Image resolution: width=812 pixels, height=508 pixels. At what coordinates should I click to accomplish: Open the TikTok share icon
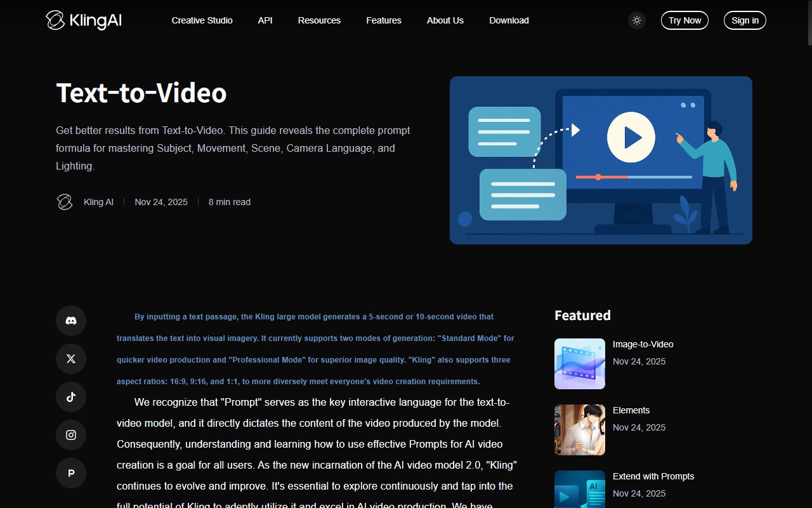pyautogui.click(x=71, y=397)
